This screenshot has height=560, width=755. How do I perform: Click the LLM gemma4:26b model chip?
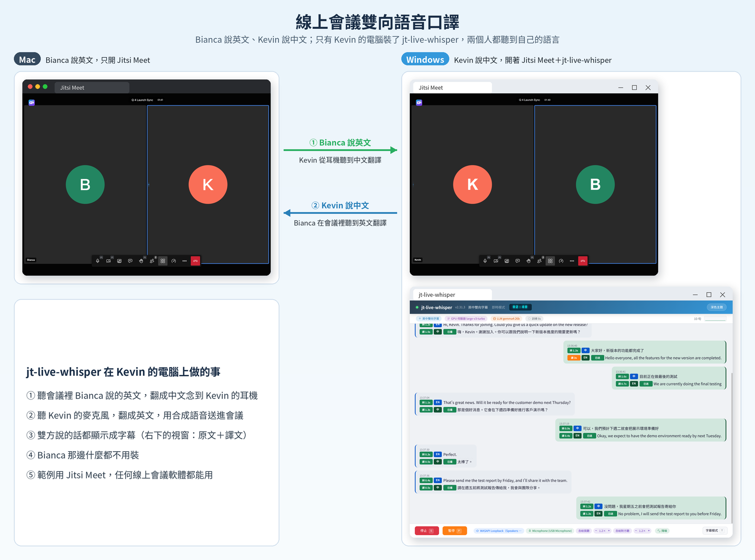[506, 319]
